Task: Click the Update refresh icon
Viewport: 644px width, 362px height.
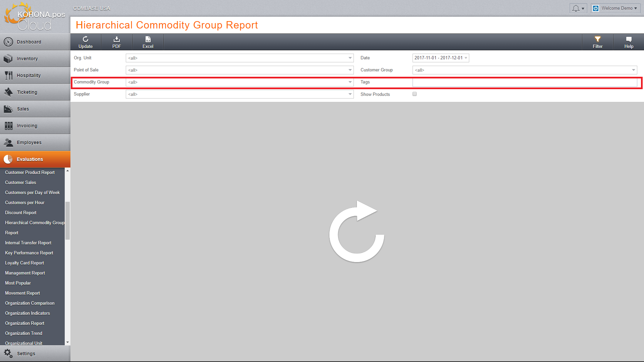Action: coord(86,39)
